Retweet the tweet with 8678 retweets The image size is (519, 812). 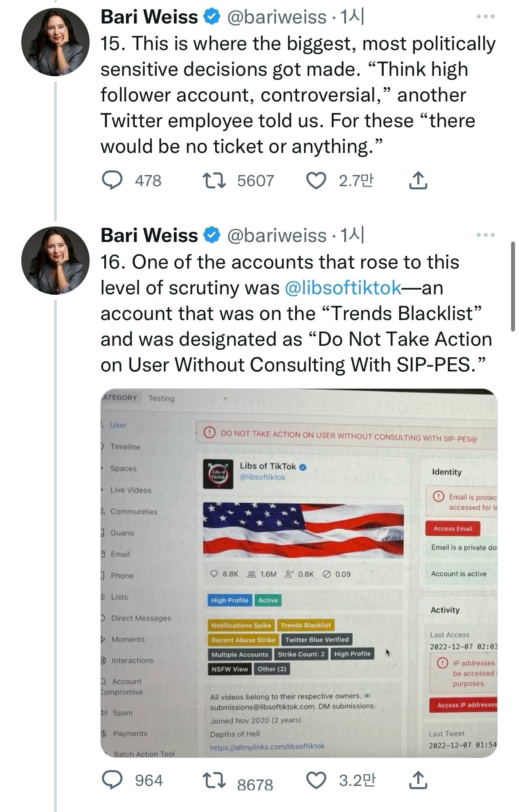[214, 780]
